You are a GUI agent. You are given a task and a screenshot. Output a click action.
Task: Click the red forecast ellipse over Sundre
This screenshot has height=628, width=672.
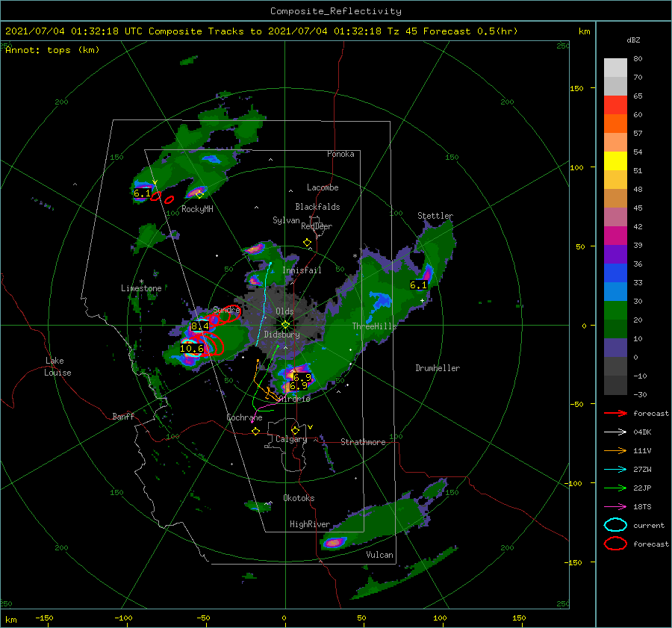click(230, 314)
